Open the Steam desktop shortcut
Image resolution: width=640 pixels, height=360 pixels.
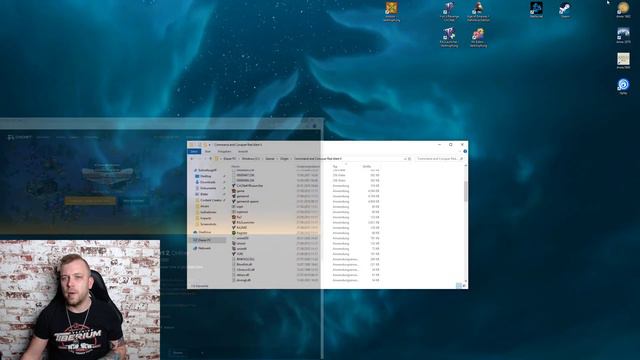click(565, 10)
